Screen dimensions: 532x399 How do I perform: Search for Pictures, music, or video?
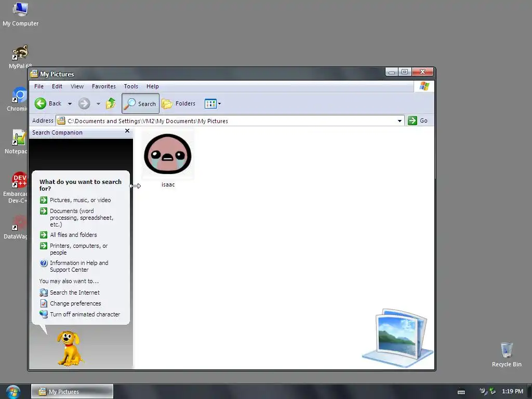tap(81, 200)
